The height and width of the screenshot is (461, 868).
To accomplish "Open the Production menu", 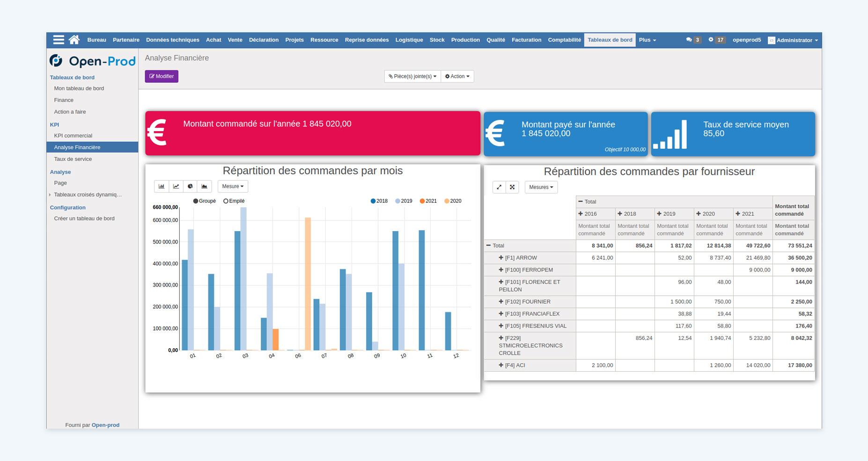I will point(465,40).
